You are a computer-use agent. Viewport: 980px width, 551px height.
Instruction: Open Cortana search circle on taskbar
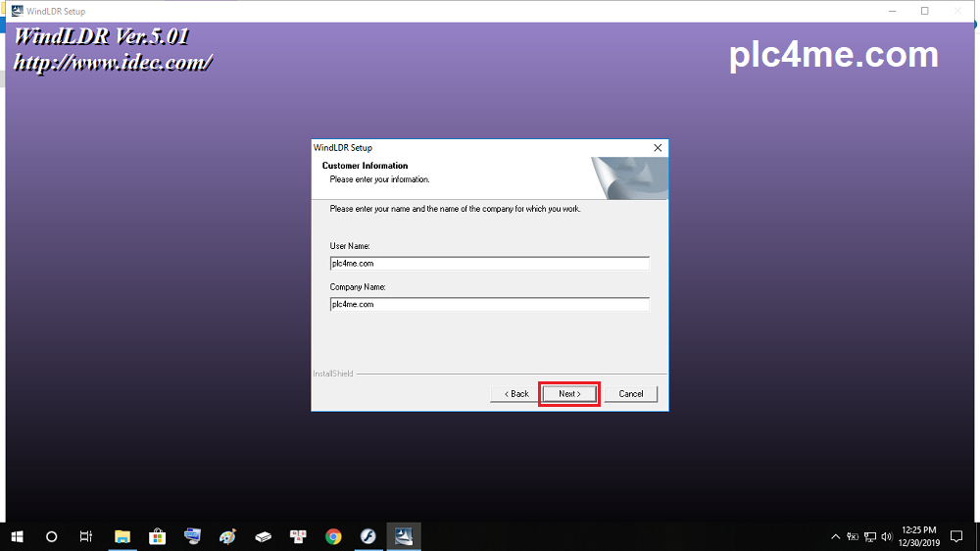[52, 536]
